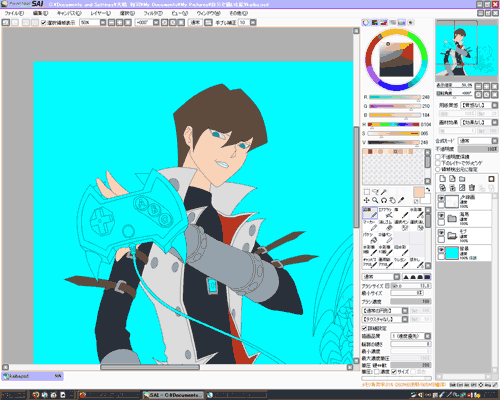The image size is (500, 400).
Task: Toggle the color wheel panel icon
Action: (366, 22)
